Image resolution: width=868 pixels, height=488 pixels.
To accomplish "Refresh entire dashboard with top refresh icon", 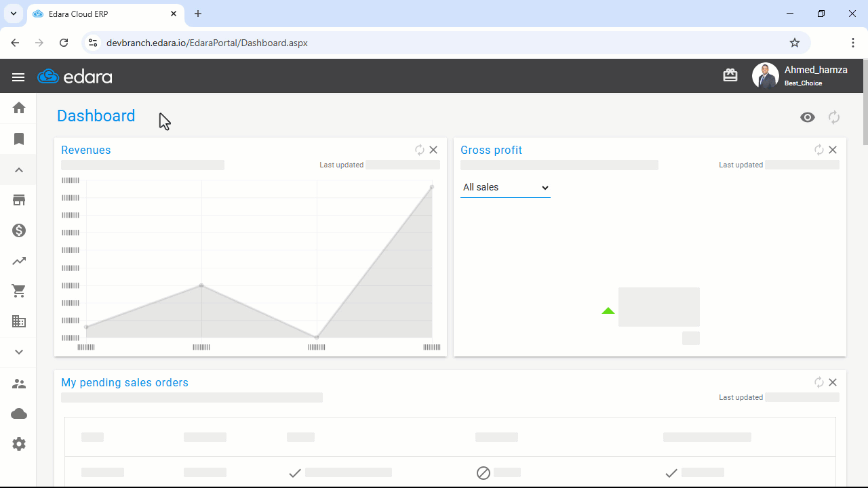I will click(834, 117).
